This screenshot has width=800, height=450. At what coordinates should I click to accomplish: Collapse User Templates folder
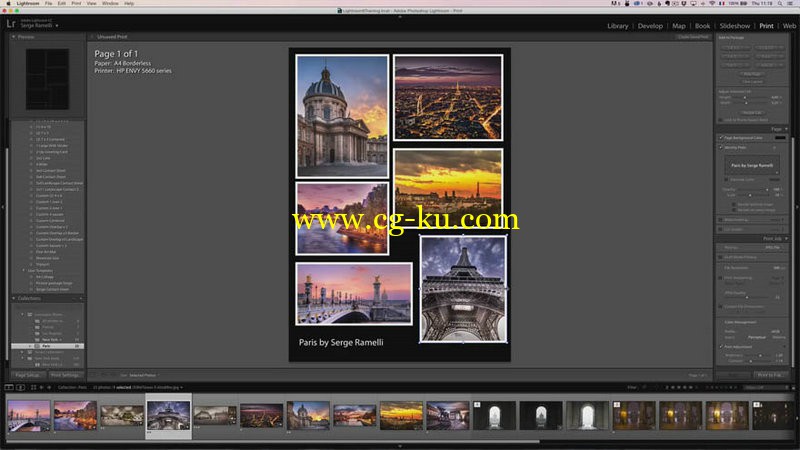[x=23, y=270]
